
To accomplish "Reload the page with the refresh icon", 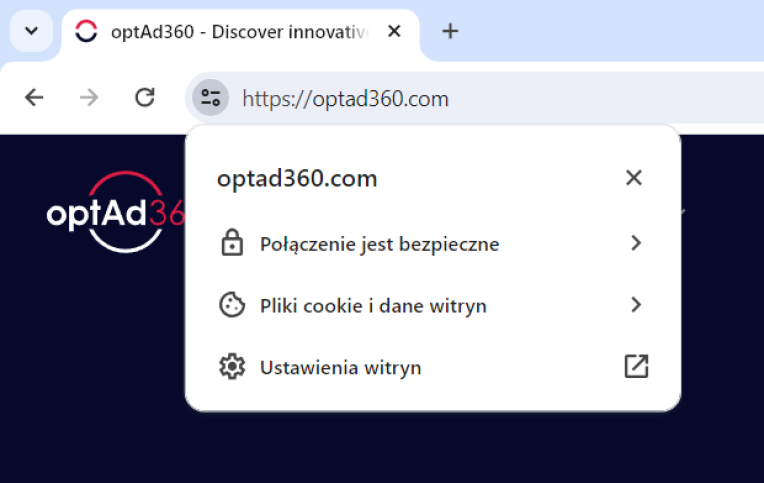I will (x=145, y=97).
